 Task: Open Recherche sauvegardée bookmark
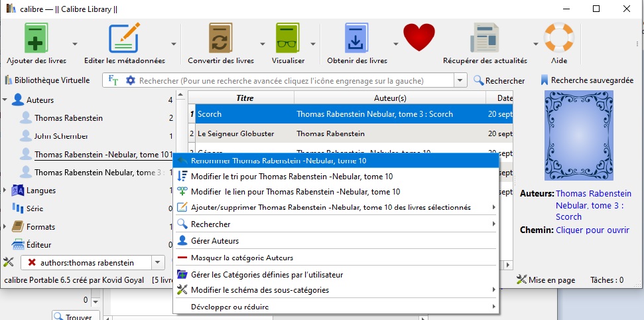588,80
